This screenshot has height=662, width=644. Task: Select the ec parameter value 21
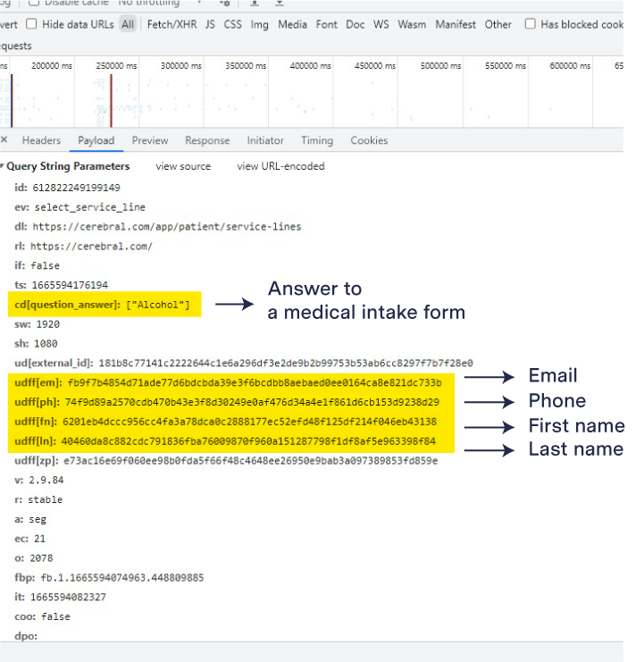pyautogui.click(x=39, y=539)
